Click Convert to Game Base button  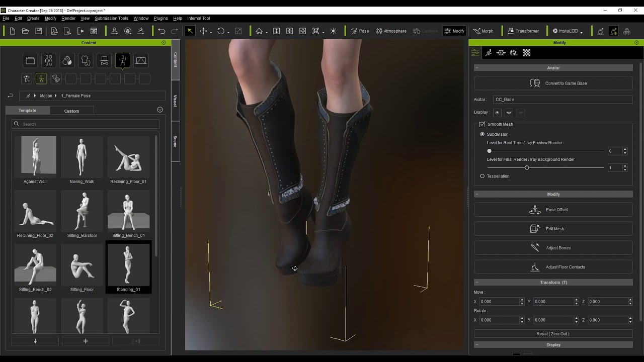click(x=553, y=83)
